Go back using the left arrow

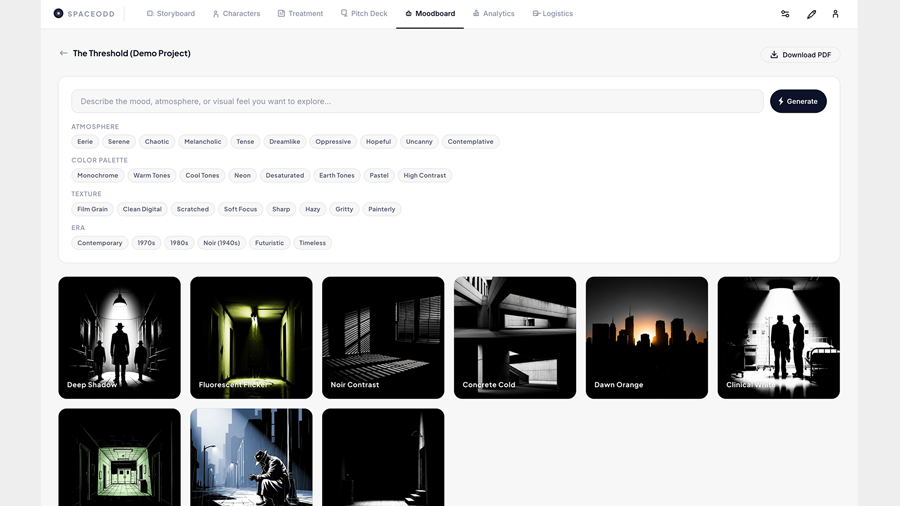64,53
